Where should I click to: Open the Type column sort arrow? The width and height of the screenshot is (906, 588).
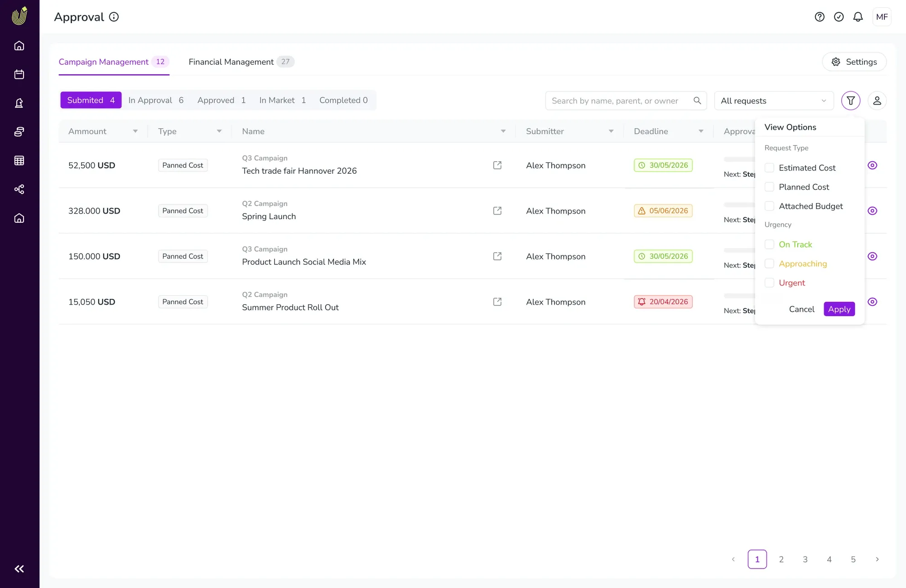[x=219, y=131]
